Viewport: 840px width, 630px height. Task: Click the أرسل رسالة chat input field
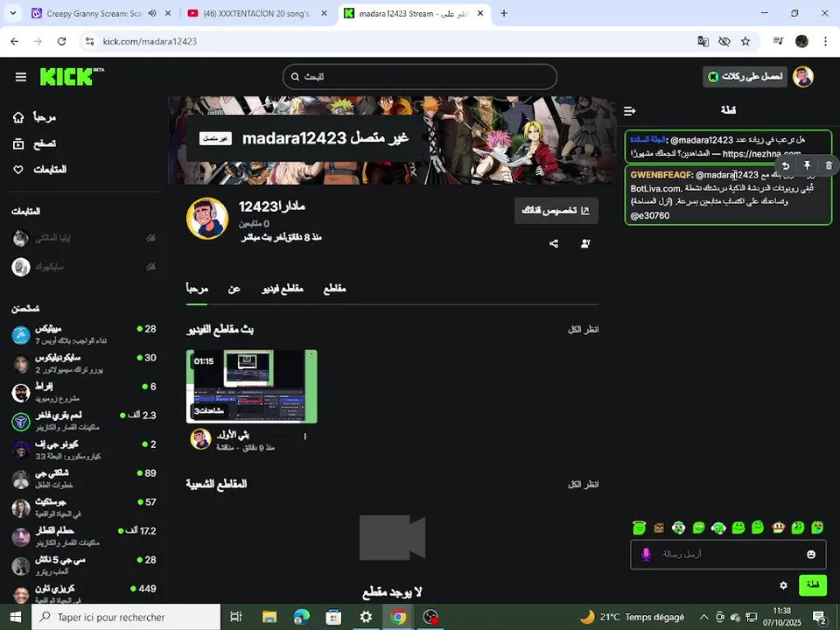[x=728, y=555]
